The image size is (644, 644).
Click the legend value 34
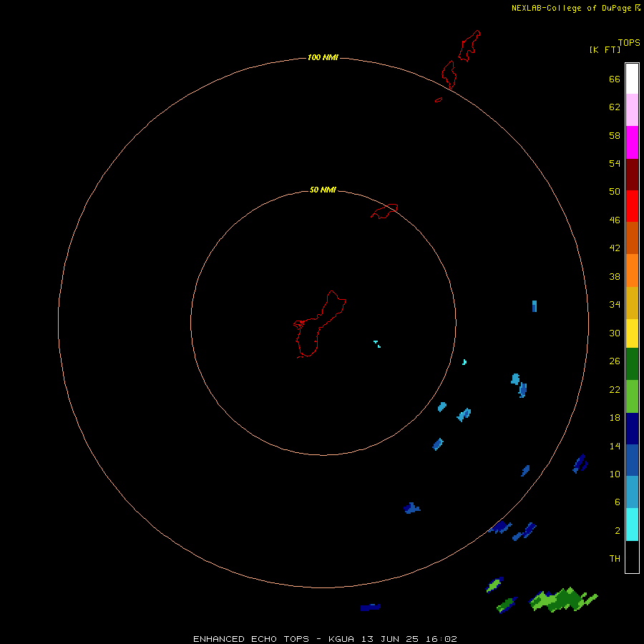pos(615,304)
